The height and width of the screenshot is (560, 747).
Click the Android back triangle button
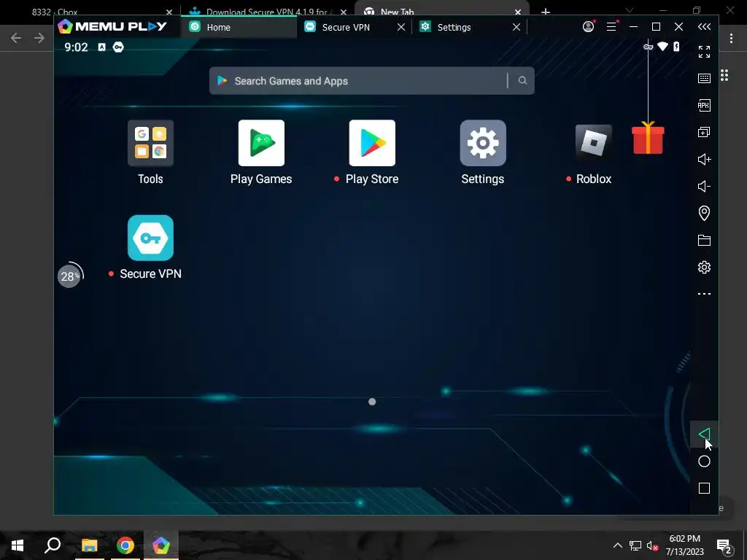704,434
